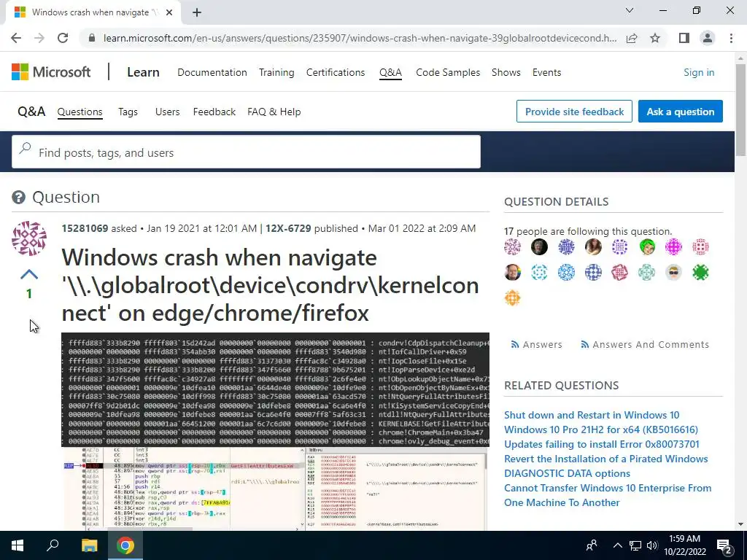Open Code Samples menu item

[x=448, y=72]
